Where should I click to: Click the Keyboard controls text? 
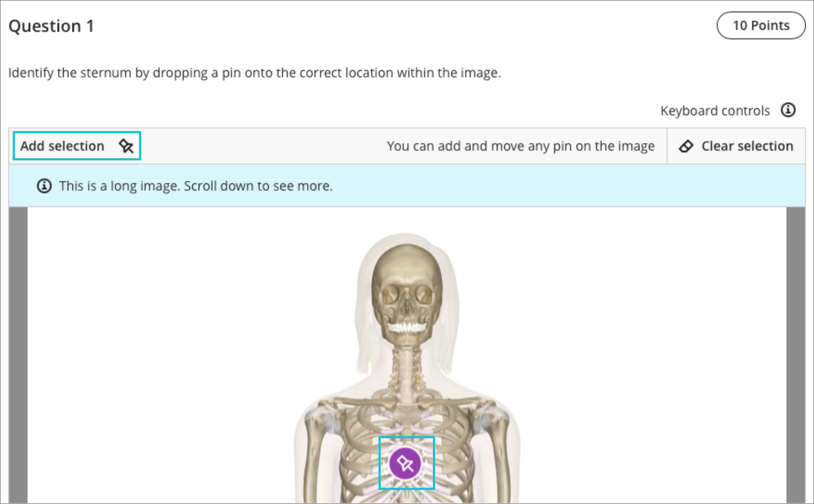coord(715,111)
